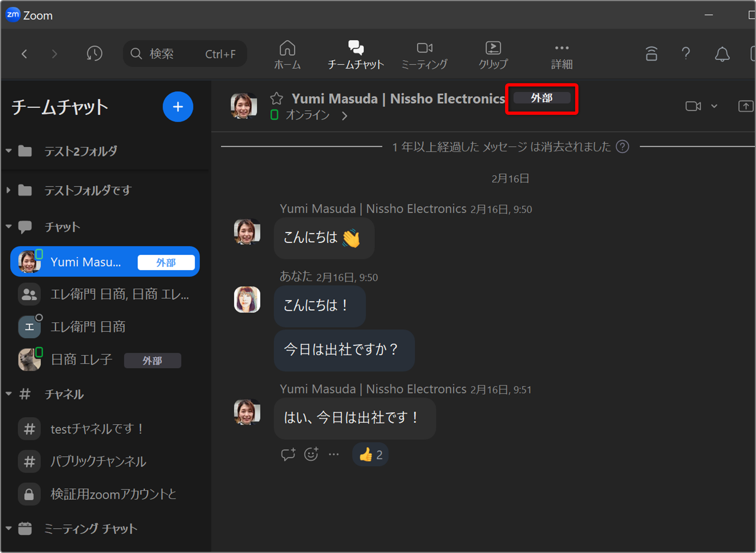This screenshot has height=553, width=756.
Task: Click the 2月16日 date separator
Action: tap(510, 179)
